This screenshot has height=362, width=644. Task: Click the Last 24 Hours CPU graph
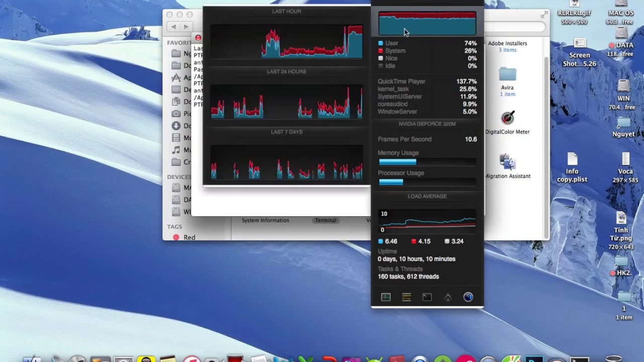pos(286,101)
